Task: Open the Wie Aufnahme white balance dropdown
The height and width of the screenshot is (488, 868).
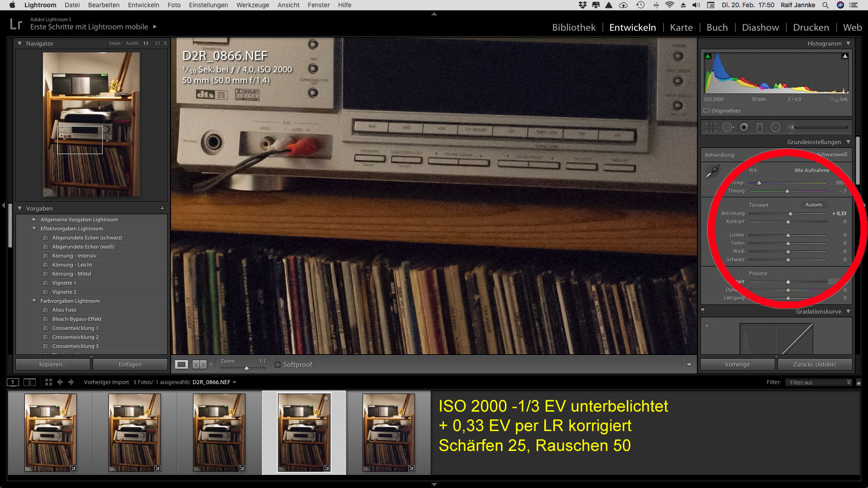Action: pos(812,170)
